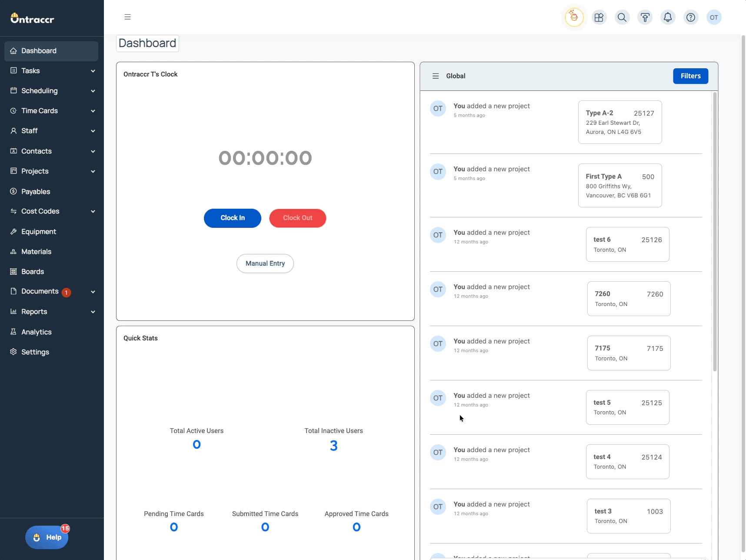Click Total Active Users value 0
746x560 pixels.
pyautogui.click(x=196, y=445)
